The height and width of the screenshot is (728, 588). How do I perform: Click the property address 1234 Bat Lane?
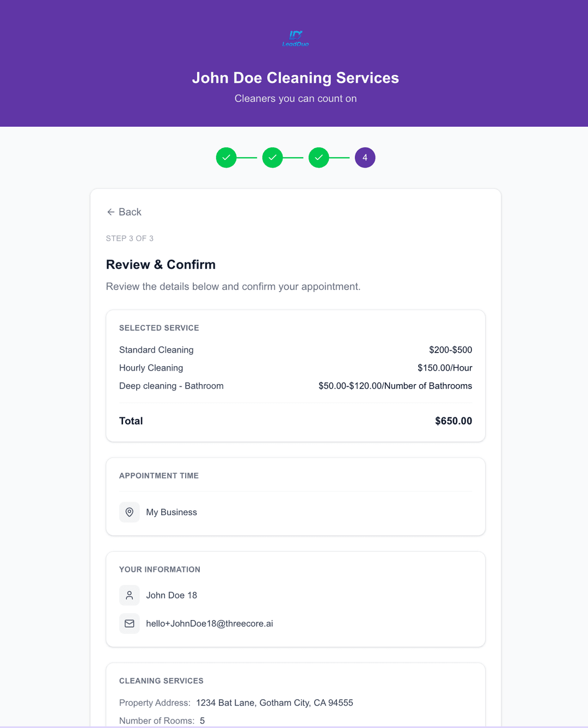point(274,702)
